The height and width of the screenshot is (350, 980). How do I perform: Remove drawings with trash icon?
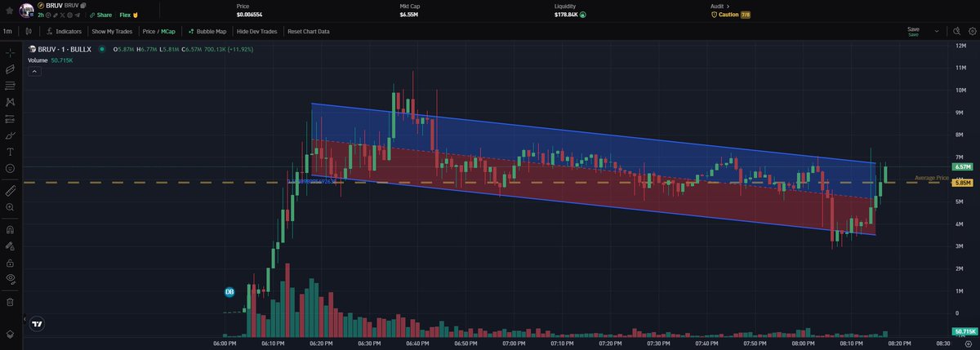(10, 301)
